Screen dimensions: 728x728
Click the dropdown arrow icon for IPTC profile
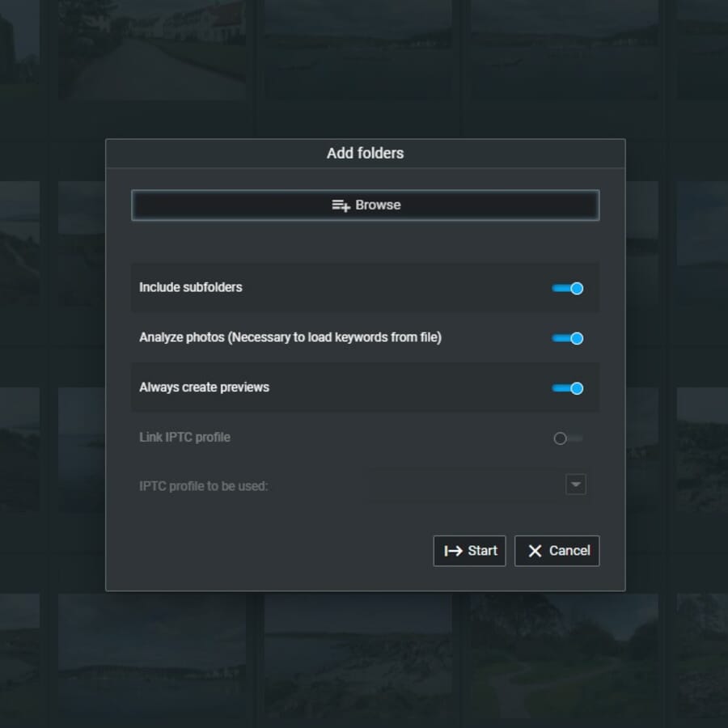pos(576,484)
